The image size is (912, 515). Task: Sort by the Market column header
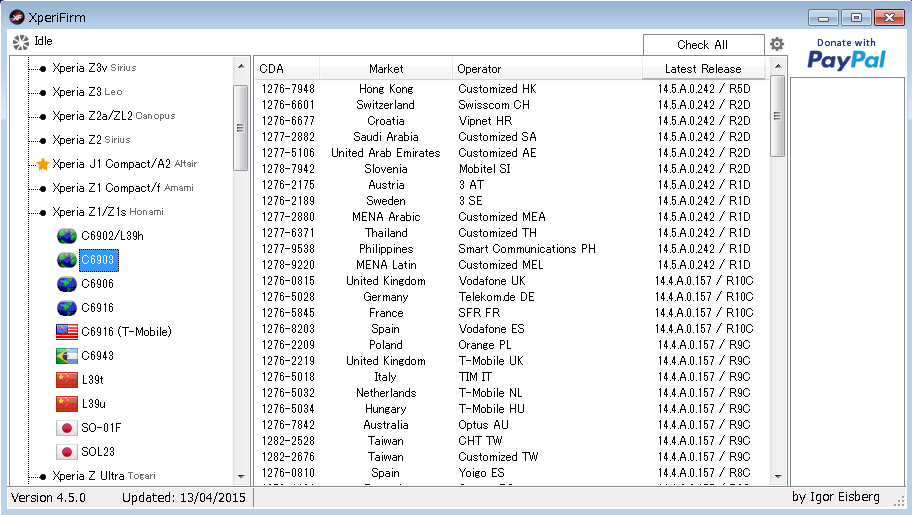(x=386, y=69)
